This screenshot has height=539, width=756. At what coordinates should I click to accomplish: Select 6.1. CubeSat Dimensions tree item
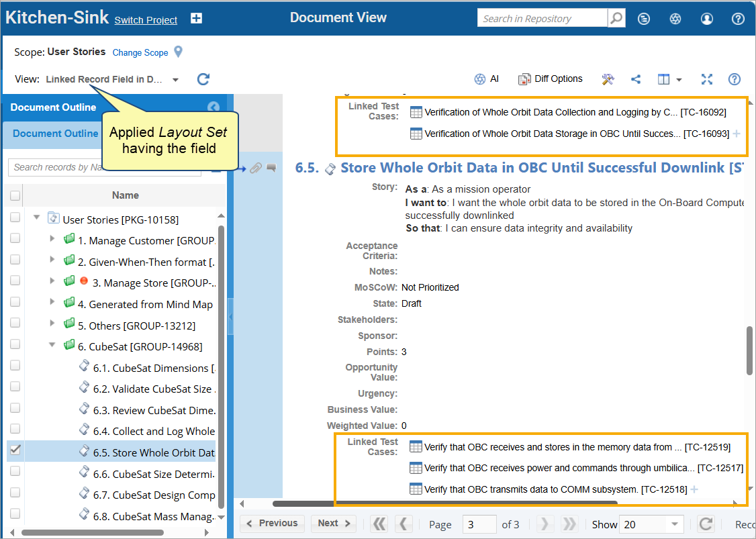coord(154,369)
